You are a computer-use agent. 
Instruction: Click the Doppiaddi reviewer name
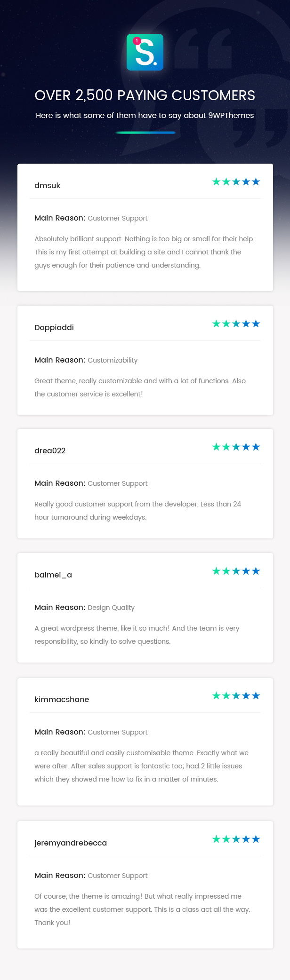coord(54,328)
